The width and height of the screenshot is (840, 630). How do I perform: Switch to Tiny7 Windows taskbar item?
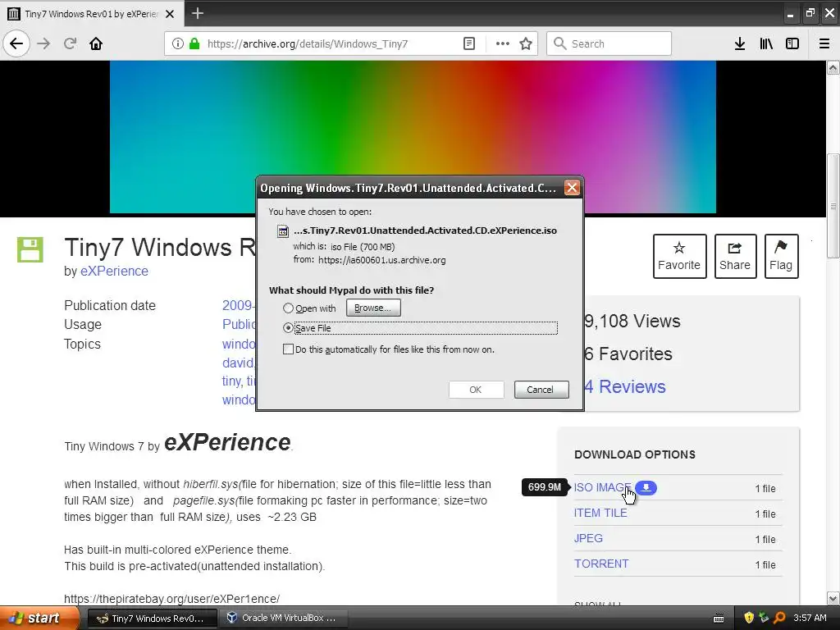[152, 619]
